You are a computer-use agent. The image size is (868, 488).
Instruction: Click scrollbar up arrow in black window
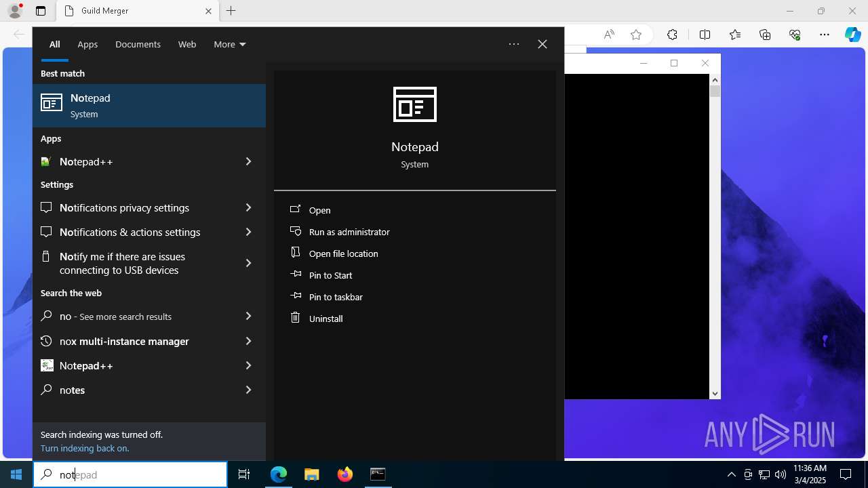(x=715, y=79)
